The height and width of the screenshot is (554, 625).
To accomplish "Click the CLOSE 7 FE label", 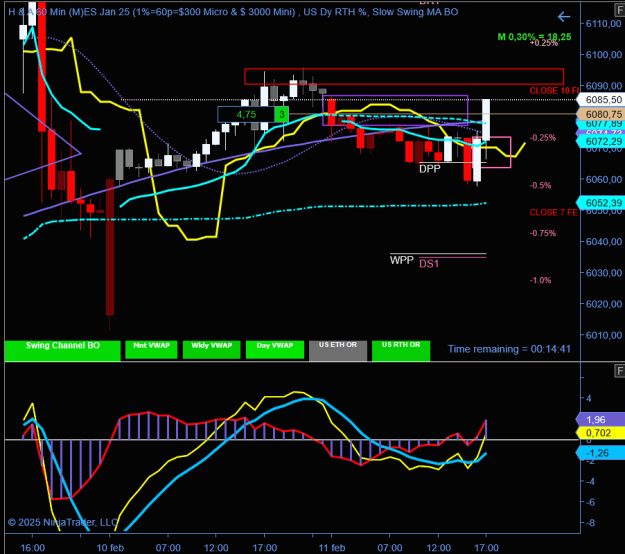I will [554, 212].
